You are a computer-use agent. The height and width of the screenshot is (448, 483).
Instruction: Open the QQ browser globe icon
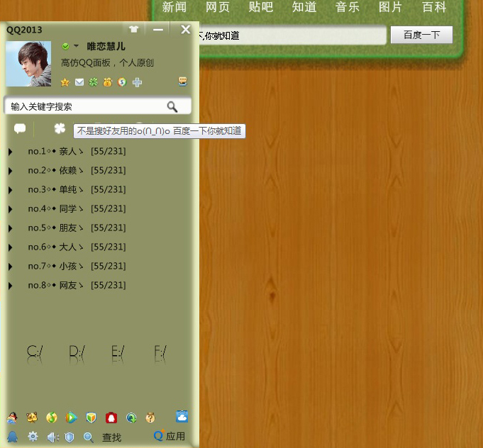tap(131, 418)
